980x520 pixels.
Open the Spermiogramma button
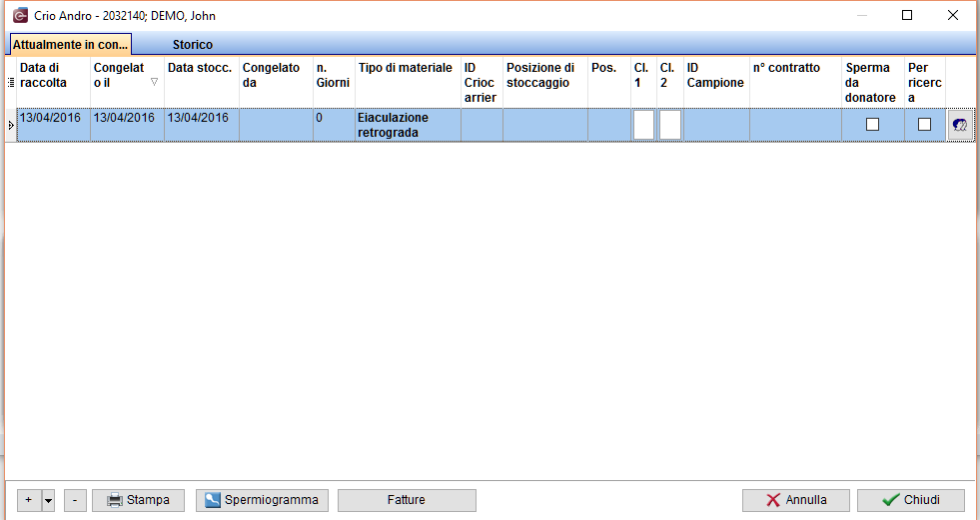262,501
